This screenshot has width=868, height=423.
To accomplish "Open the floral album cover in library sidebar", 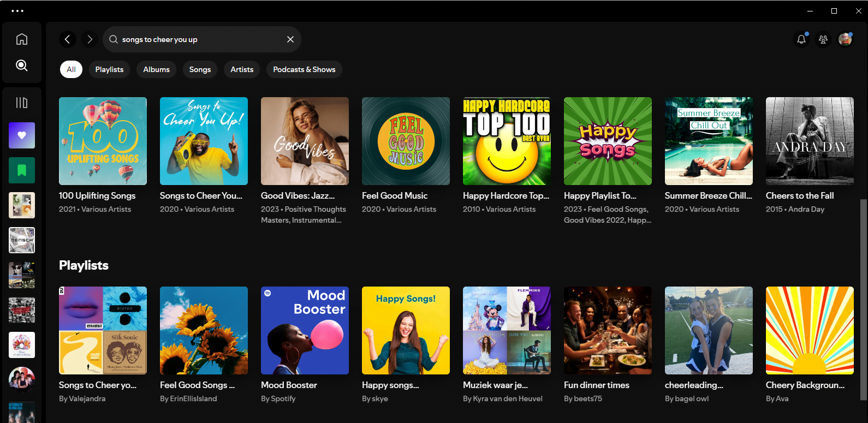I will [x=22, y=205].
